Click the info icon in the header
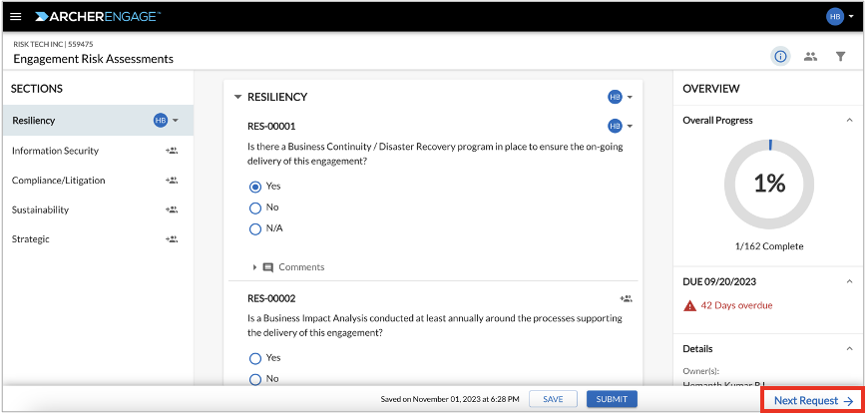 click(x=780, y=57)
